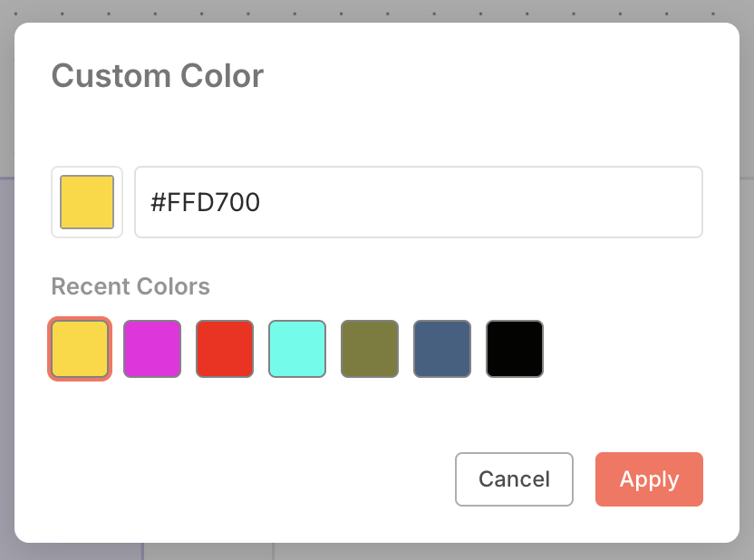Select the red recent color swatch
Image resolution: width=754 pixels, height=560 pixels.
224,348
